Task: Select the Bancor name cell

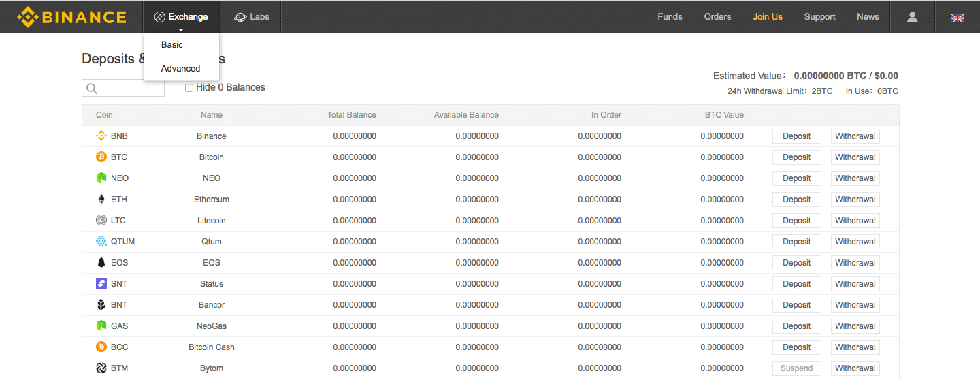Action: click(212, 305)
